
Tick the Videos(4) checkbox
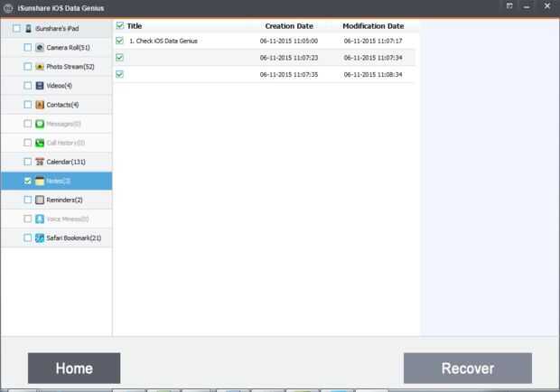(x=27, y=86)
